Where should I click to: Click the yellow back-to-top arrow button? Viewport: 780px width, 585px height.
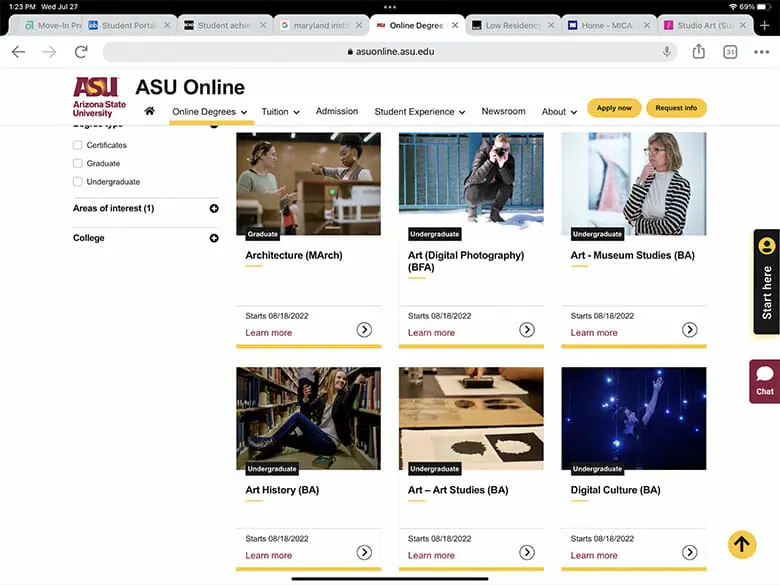(x=742, y=544)
